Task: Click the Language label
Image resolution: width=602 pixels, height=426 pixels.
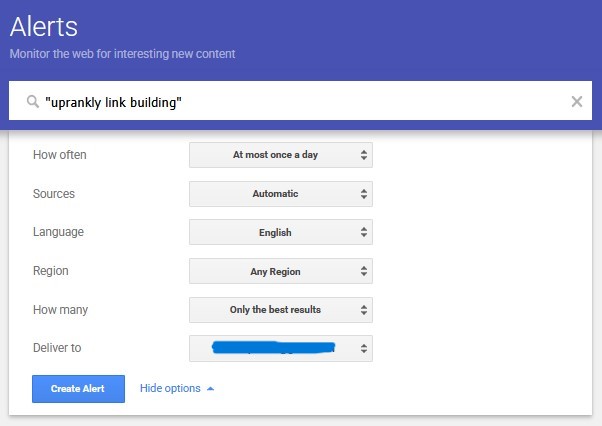Action: pos(58,232)
